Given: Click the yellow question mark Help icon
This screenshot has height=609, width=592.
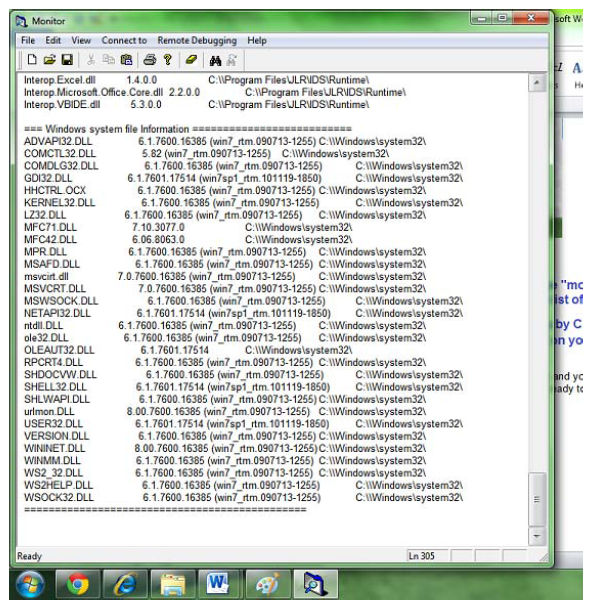Looking at the screenshot, I should [168, 60].
